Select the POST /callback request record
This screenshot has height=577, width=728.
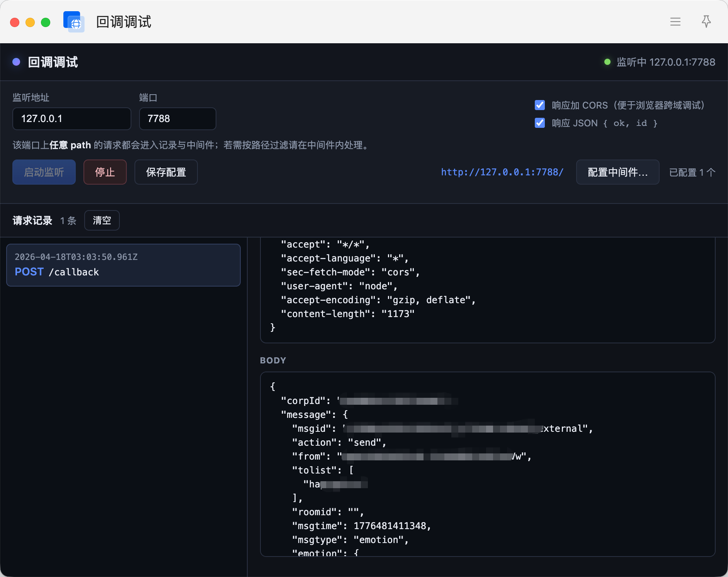[x=123, y=265]
